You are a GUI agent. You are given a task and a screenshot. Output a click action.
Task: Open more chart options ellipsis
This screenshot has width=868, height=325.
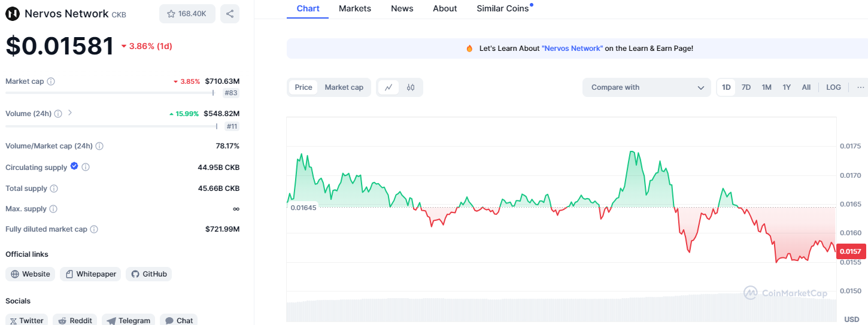(x=860, y=87)
